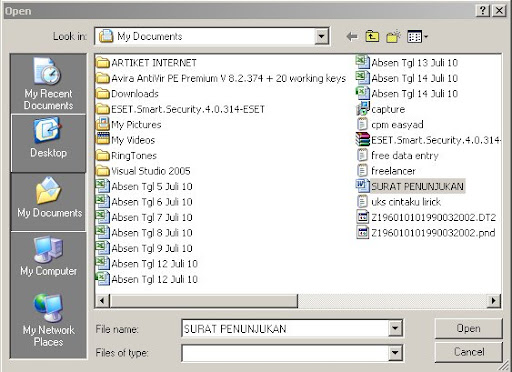Image resolution: width=512 pixels, height=372 pixels.
Task: Select file free data entry
Action: pyautogui.click(x=397, y=155)
